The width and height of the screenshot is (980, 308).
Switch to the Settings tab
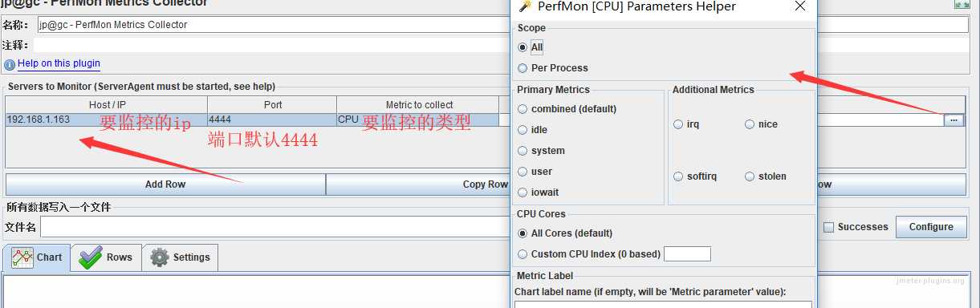click(x=180, y=257)
